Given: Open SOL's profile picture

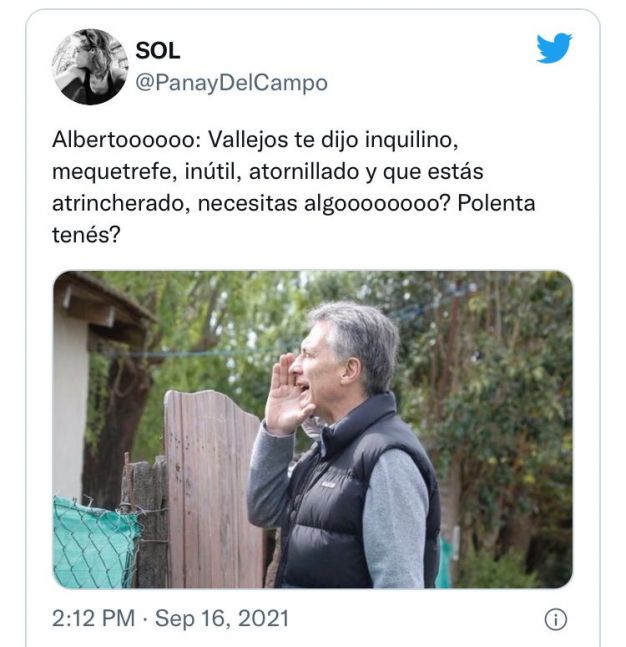Looking at the screenshot, I should 90,66.
